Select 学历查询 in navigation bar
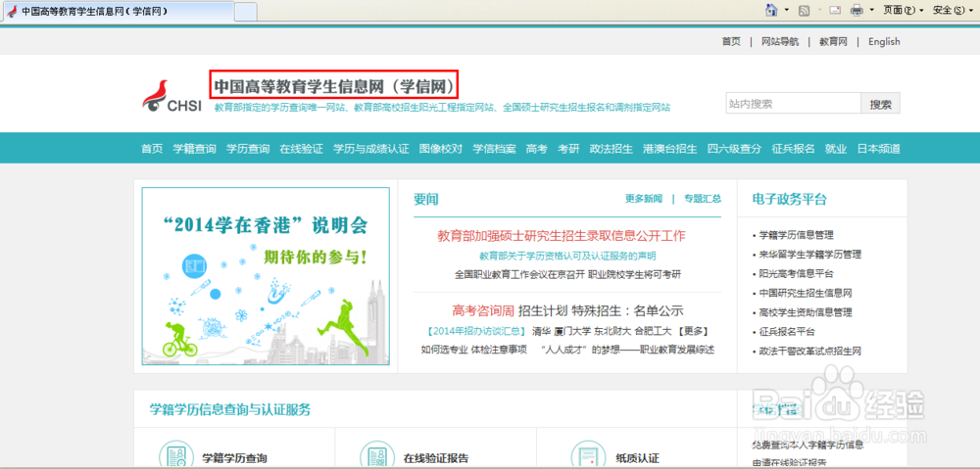The height and width of the screenshot is (469, 980). (248, 149)
